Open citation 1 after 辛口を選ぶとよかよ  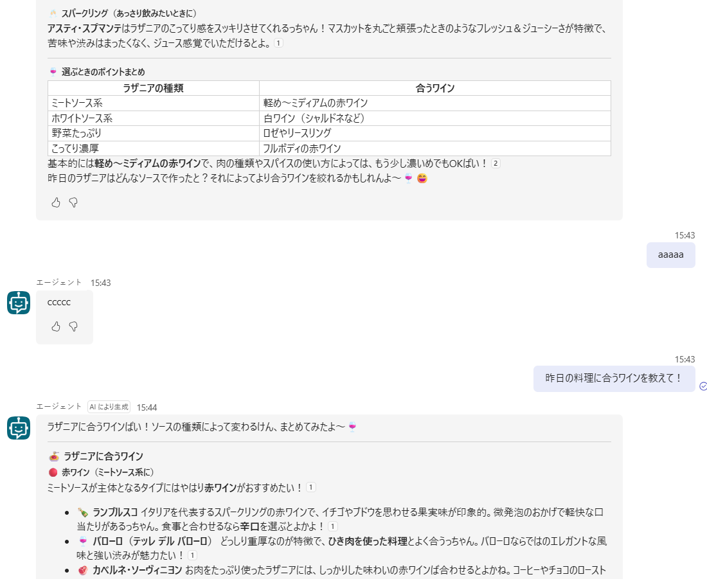(x=333, y=526)
